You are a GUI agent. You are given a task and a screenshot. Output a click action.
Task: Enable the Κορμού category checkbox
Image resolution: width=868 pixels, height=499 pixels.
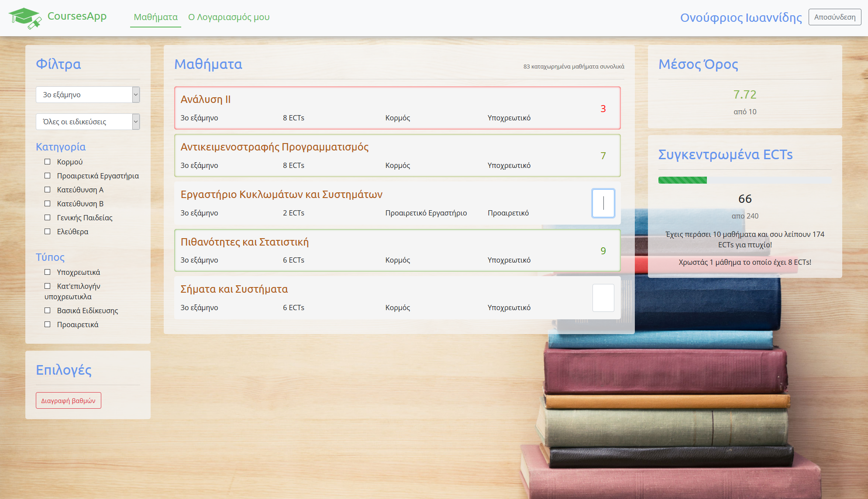pyautogui.click(x=48, y=162)
